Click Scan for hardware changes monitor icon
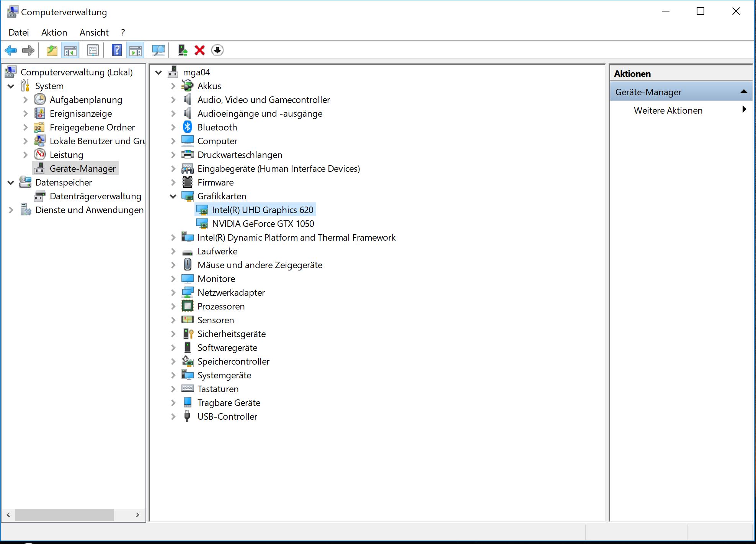Viewport: 756px width, 544px height. coord(158,50)
